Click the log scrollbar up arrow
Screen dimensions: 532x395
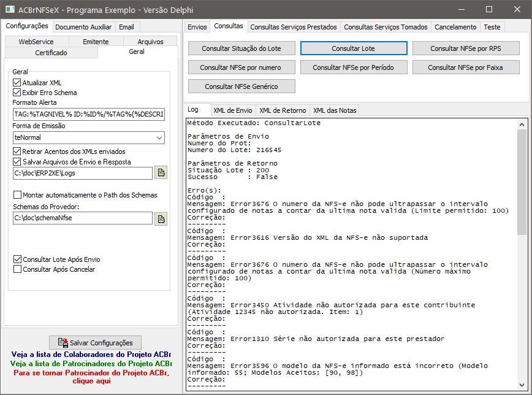(x=522, y=125)
